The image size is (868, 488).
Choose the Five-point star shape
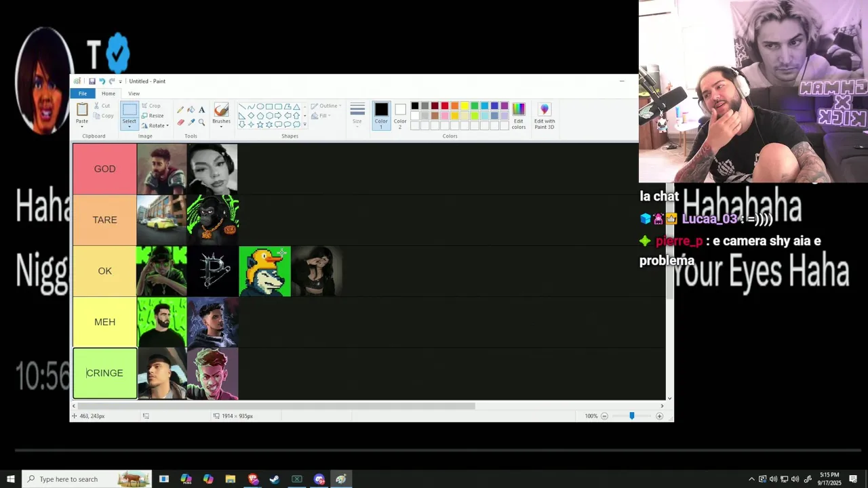pyautogui.click(x=260, y=125)
